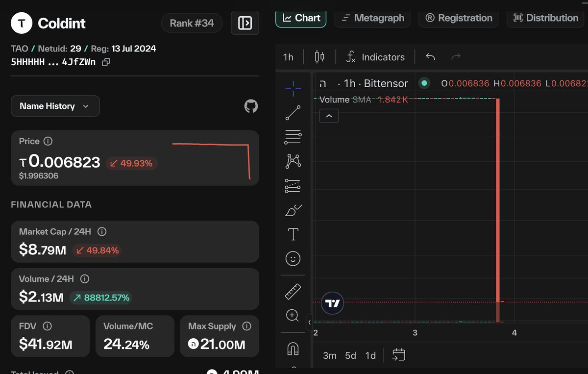The width and height of the screenshot is (588, 374).
Task: Select the crosshair cursor tool
Action: point(293,88)
